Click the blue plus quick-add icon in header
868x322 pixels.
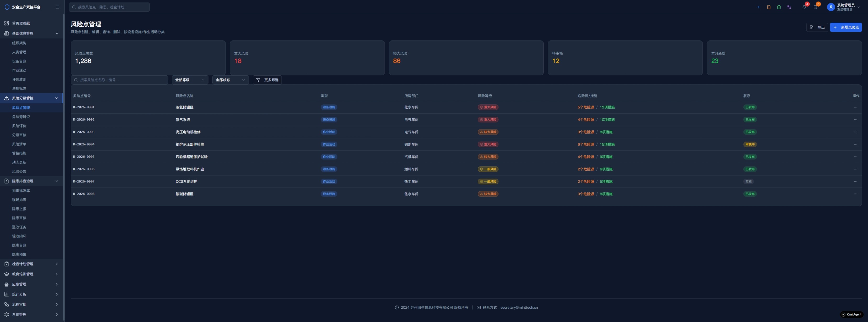759,7
